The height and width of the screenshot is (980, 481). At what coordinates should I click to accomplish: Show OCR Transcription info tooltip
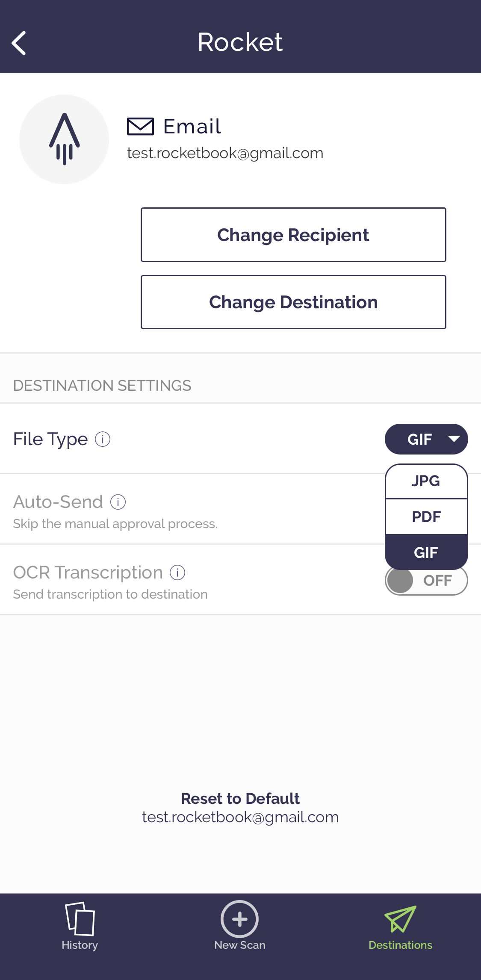click(177, 573)
